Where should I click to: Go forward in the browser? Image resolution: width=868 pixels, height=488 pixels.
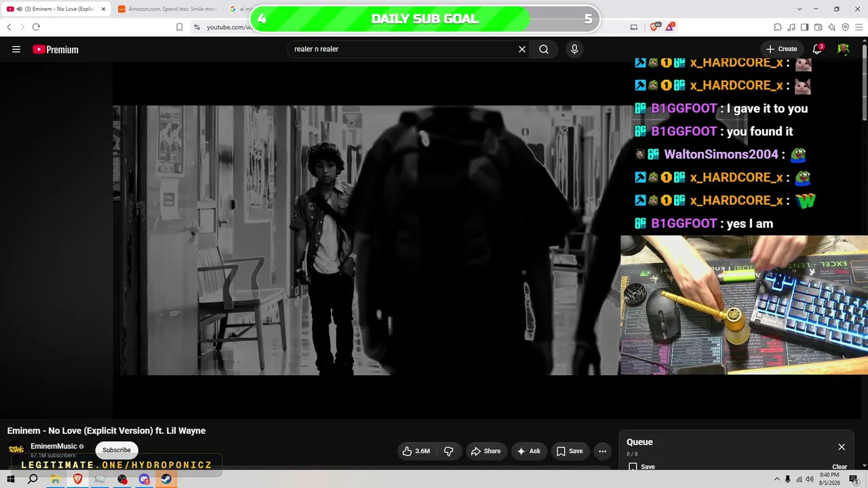tap(22, 27)
